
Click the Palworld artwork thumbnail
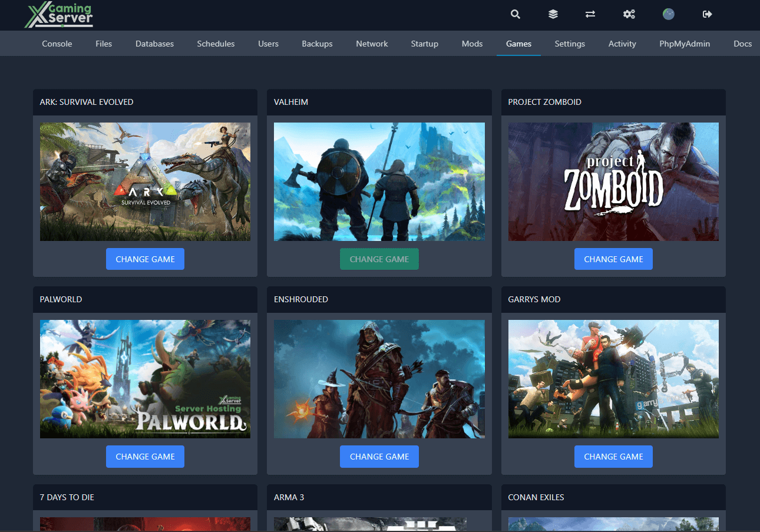click(x=145, y=379)
